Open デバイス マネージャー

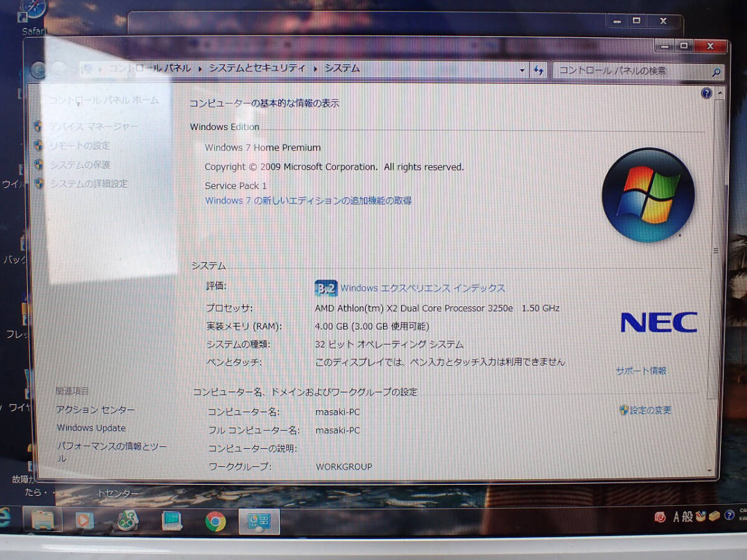93,126
